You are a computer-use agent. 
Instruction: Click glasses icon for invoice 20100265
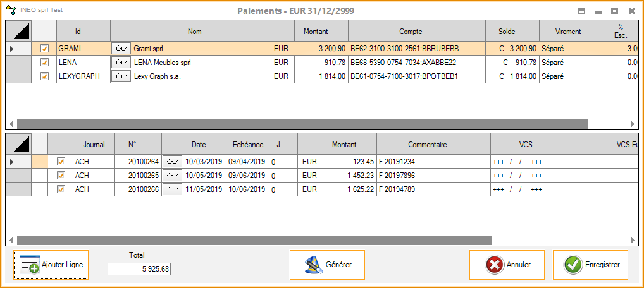point(172,175)
